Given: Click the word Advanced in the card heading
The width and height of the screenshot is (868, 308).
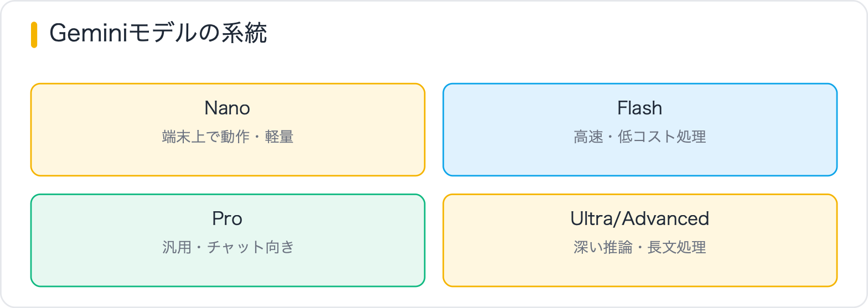Looking at the screenshot, I should (x=666, y=218).
